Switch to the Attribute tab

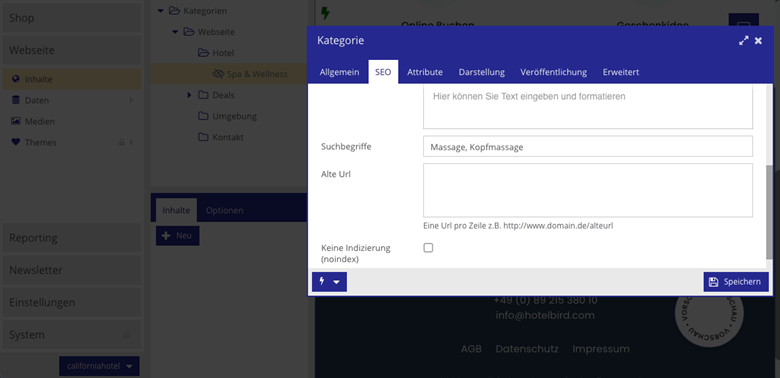coord(425,72)
